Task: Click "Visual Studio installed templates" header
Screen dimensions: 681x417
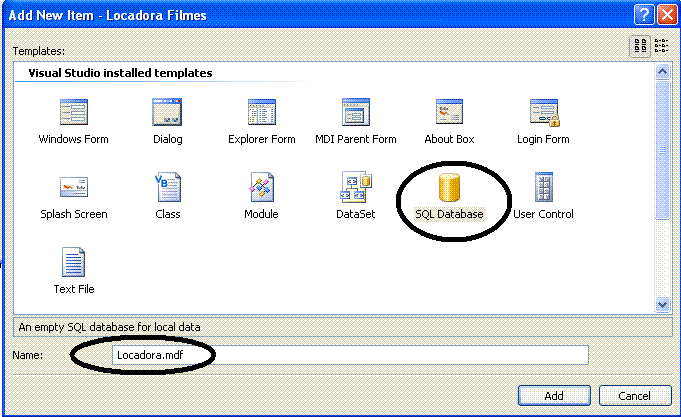Action: (120, 73)
